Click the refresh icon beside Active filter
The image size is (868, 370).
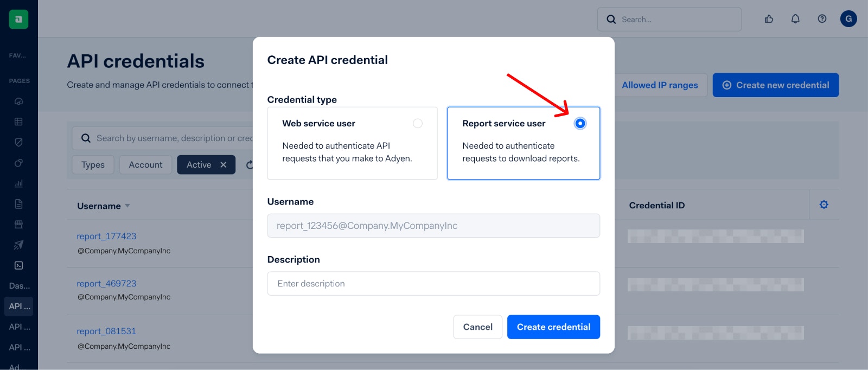(x=250, y=165)
